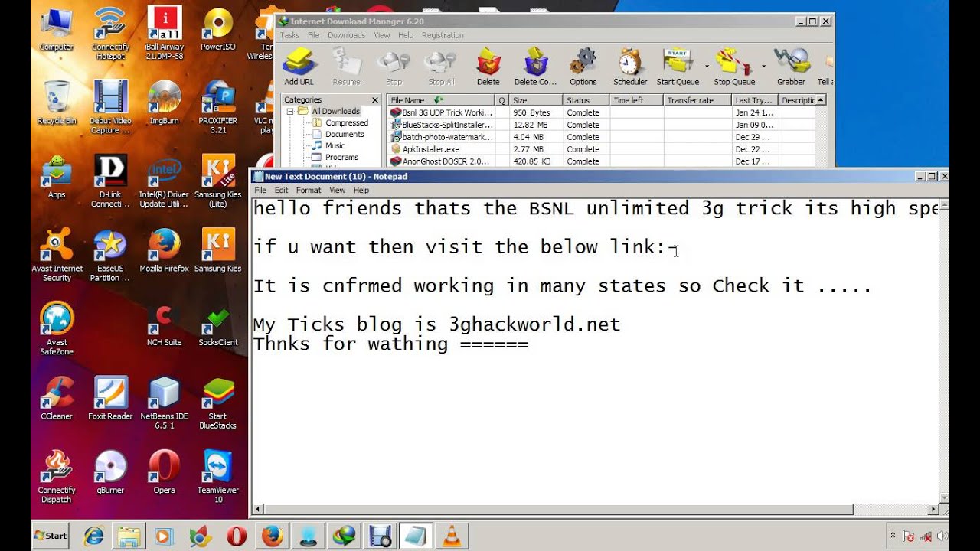Click the Delete toolbar icon in IDM

(488, 67)
